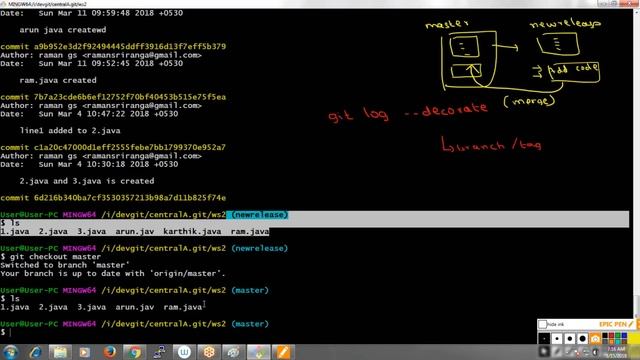The image size is (640, 360).
Task: Open Windows Media Player from taskbar
Action: point(85,352)
